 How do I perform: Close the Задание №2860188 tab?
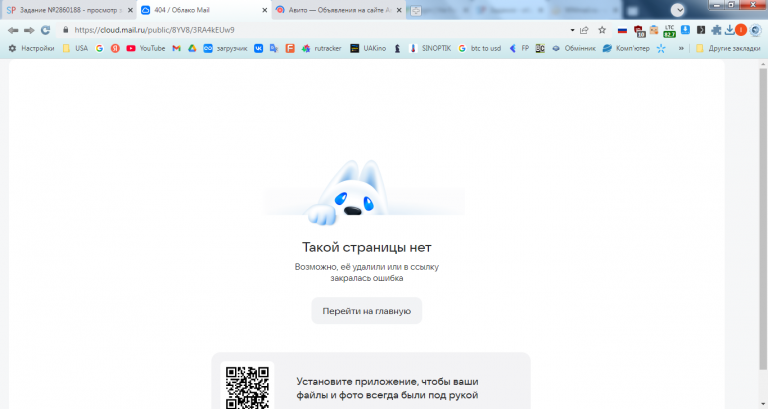(130, 10)
